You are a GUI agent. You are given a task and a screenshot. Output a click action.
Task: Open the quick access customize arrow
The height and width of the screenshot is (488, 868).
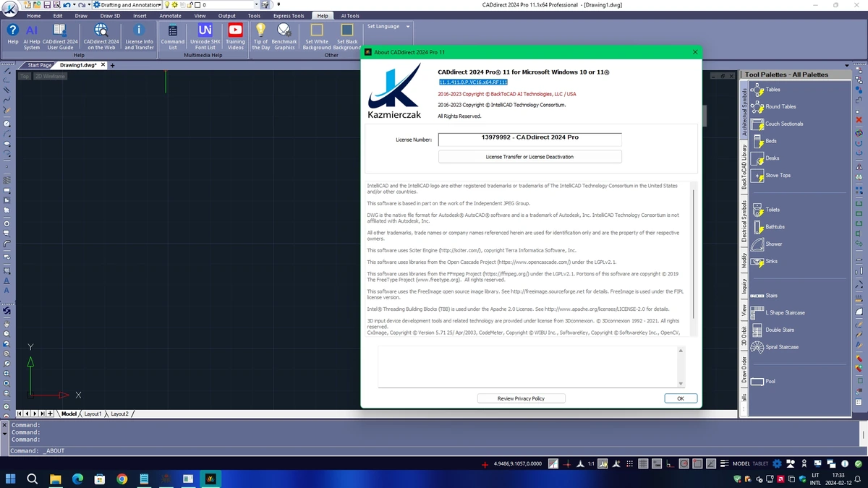[278, 5]
